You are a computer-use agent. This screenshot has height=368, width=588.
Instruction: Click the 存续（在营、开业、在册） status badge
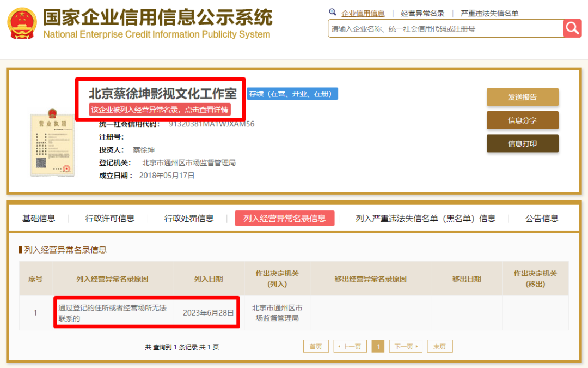(292, 94)
